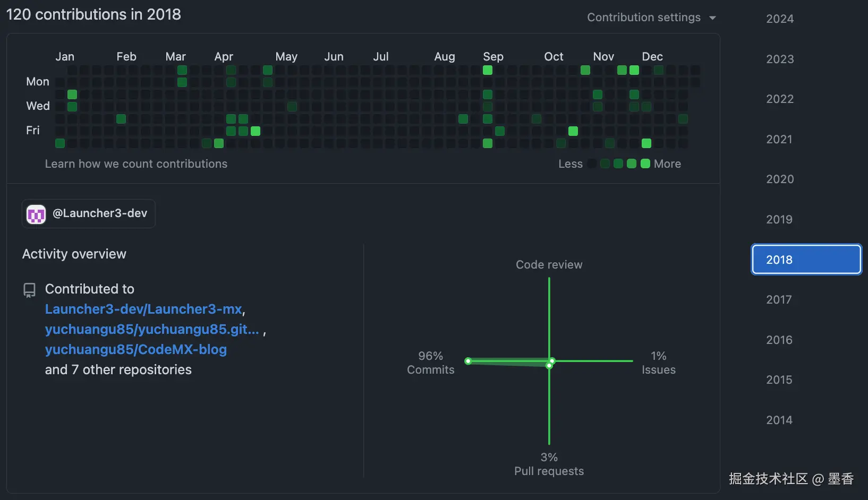
Task: Click the @Launcher3-dev profile badge
Action: [x=88, y=213]
